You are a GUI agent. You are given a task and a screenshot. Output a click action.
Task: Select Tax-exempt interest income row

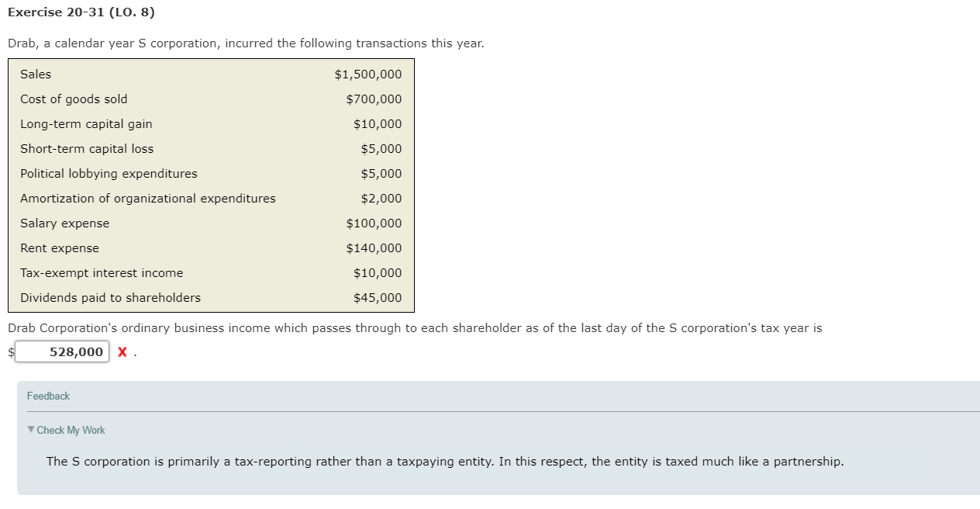coord(211,273)
